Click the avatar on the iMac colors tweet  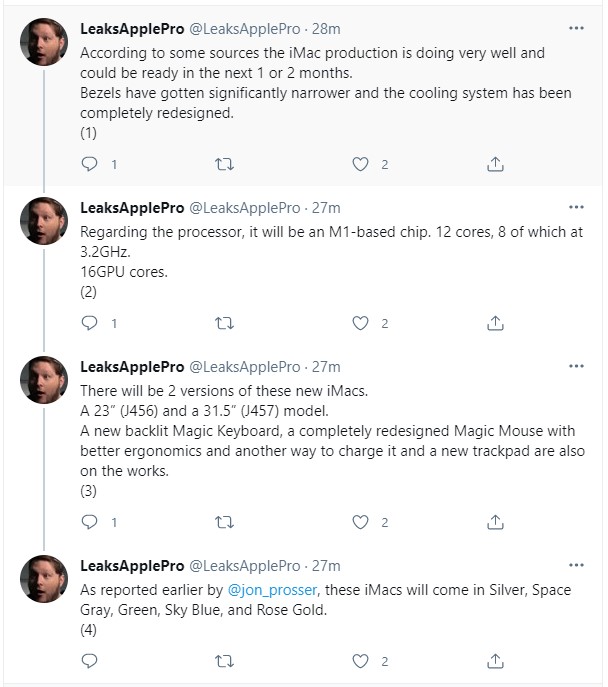[45, 580]
